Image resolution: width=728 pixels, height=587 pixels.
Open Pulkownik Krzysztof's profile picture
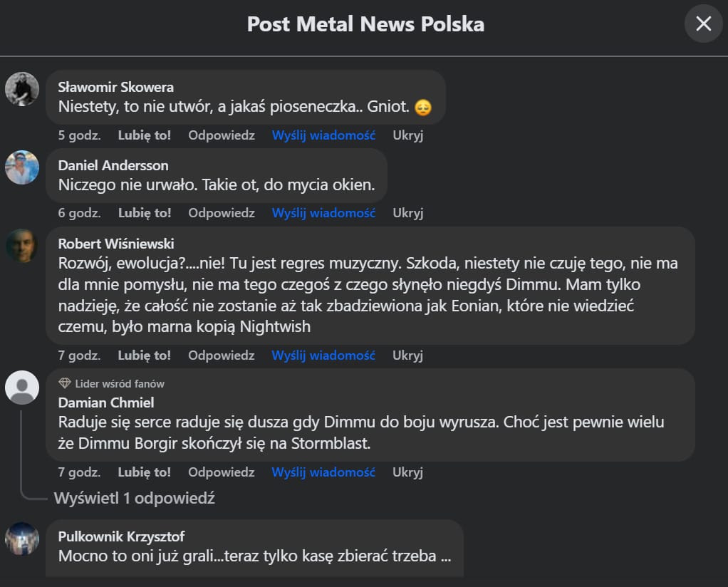tap(22, 539)
